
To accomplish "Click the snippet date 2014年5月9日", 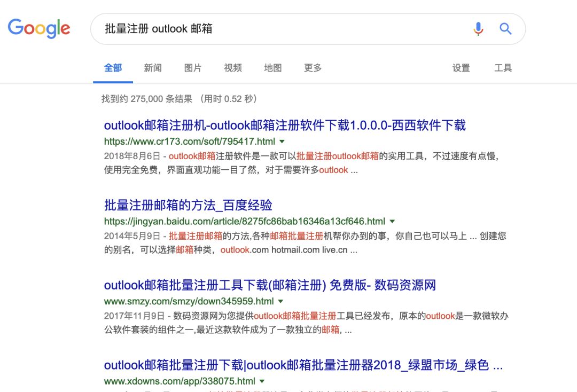I will 132,236.
